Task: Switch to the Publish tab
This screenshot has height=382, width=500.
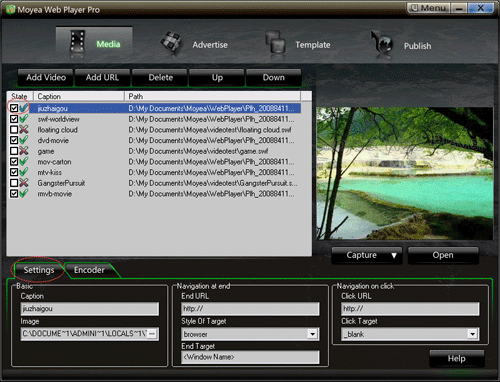Action: coord(401,44)
